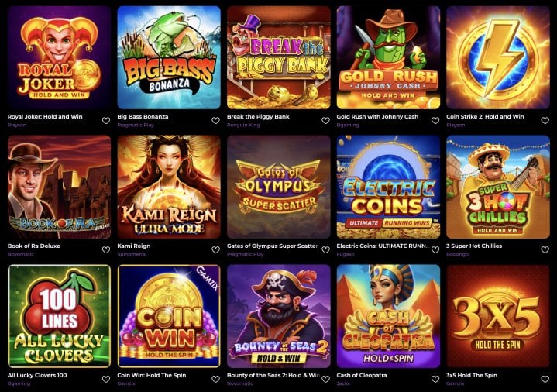Click heart icon for 3x5 Hold The Spin

(545, 379)
